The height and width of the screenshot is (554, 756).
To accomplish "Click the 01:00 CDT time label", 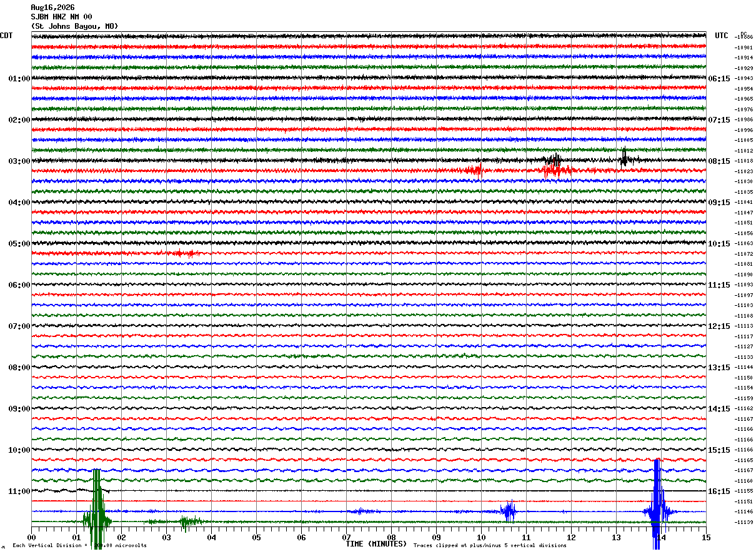I will pos(19,79).
